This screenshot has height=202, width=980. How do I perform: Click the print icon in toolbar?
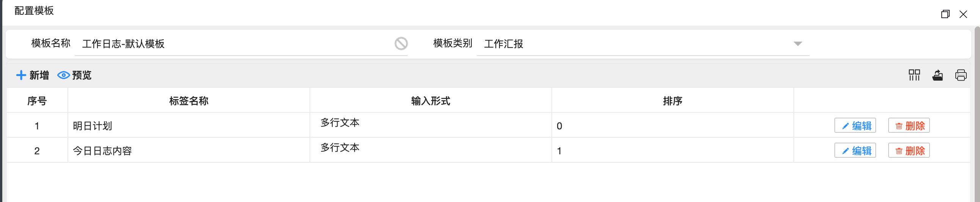pyautogui.click(x=961, y=75)
